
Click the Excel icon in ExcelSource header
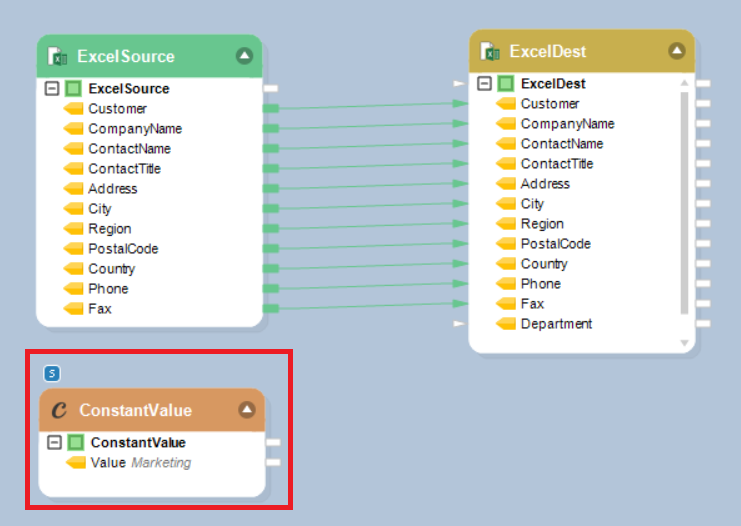pyautogui.click(x=58, y=56)
